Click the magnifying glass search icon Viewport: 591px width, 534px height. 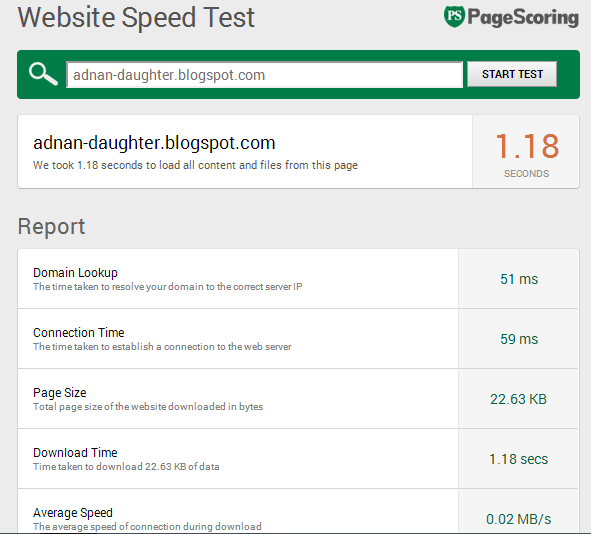43,74
